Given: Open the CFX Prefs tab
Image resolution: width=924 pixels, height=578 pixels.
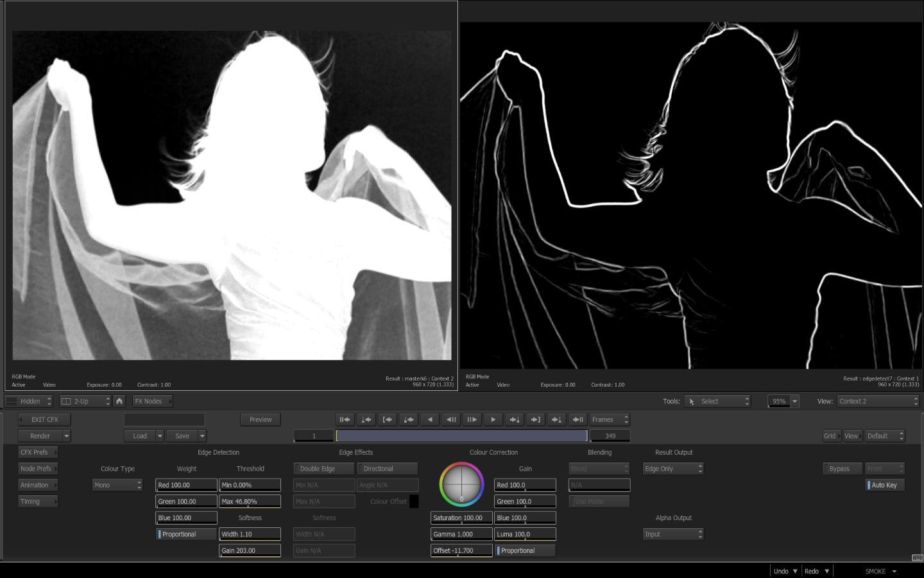Looking at the screenshot, I should tap(38, 452).
